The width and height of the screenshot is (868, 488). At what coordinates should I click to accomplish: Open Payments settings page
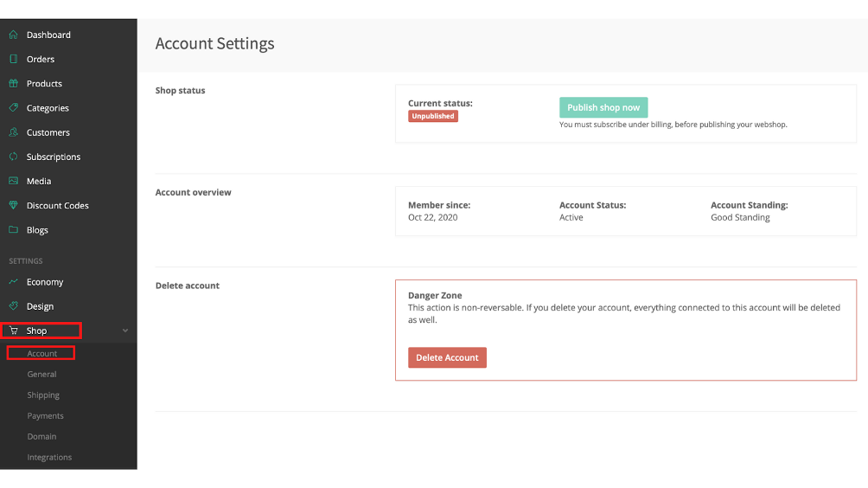click(x=46, y=415)
